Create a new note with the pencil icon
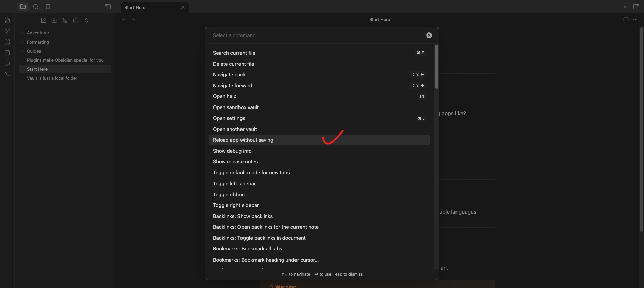This screenshot has width=644, height=288. [44, 20]
